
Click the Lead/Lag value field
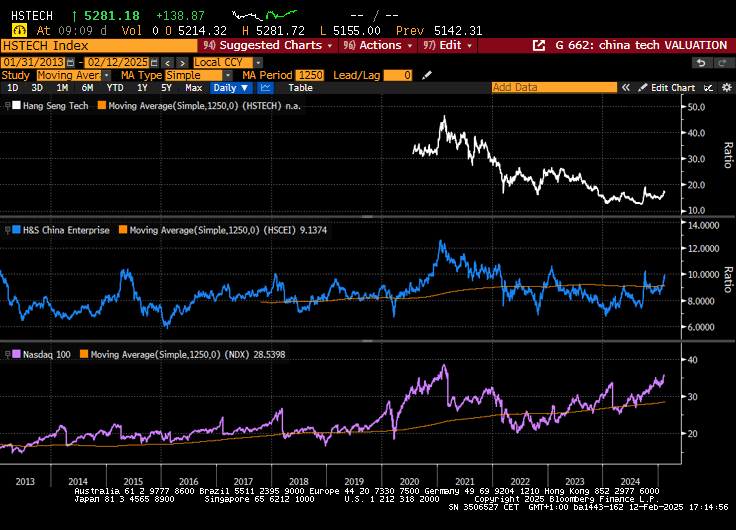398,75
